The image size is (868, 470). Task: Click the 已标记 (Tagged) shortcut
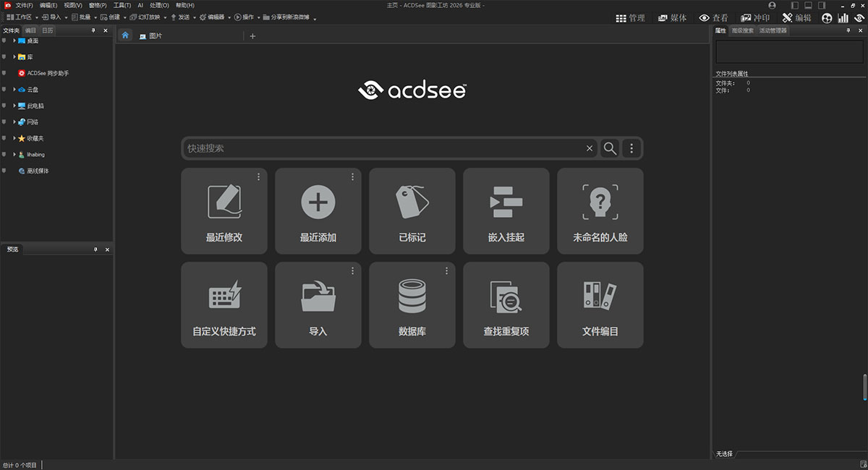tap(412, 210)
